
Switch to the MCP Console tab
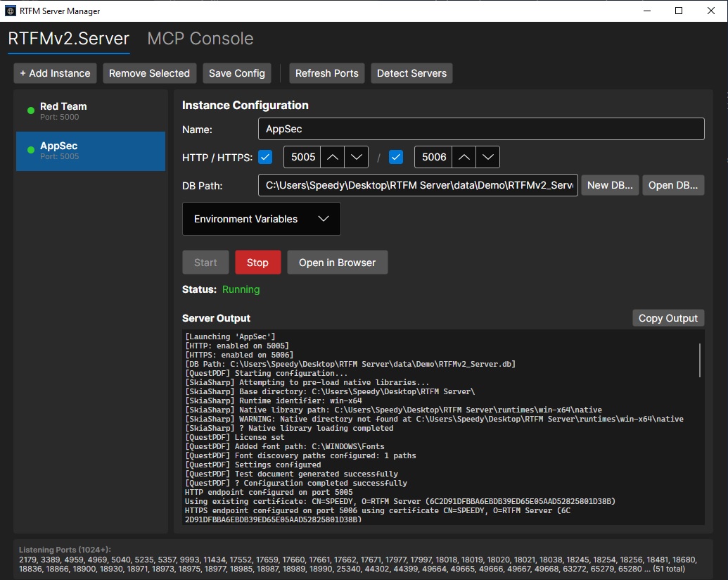[x=200, y=39]
